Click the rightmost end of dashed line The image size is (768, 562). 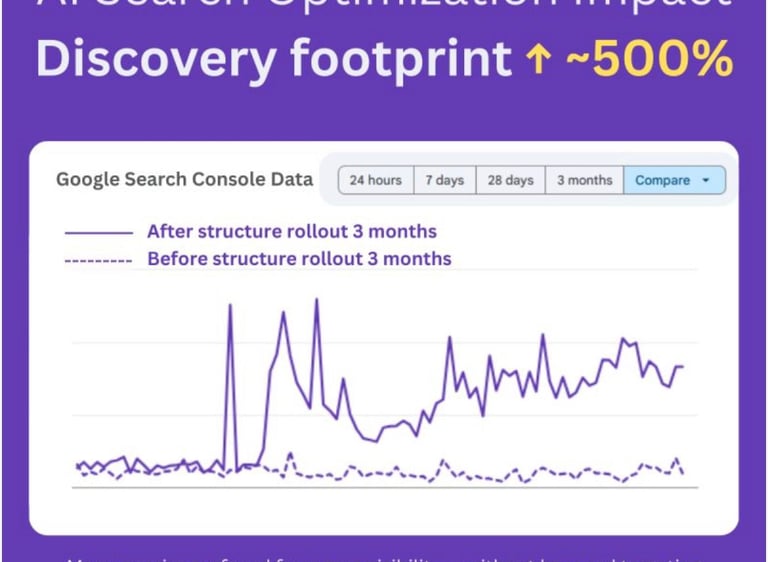pyautogui.click(x=683, y=473)
